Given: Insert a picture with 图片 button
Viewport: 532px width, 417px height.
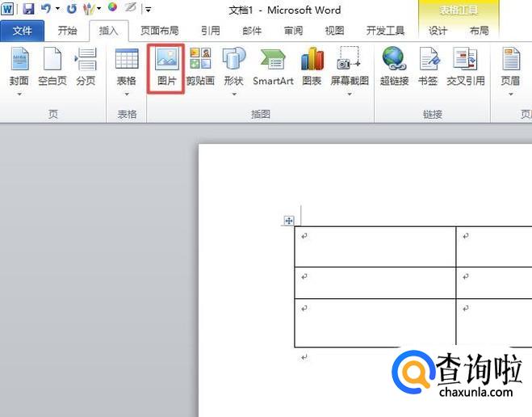Looking at the screenshot, I should point(166,68).
